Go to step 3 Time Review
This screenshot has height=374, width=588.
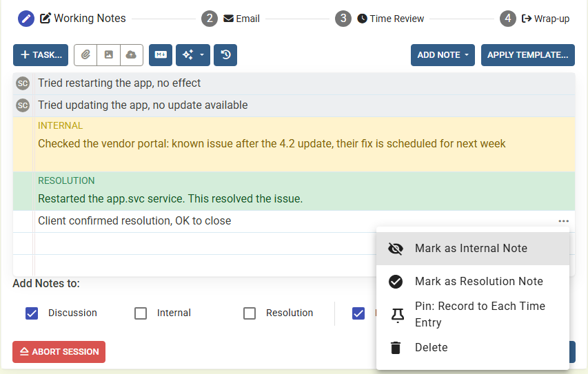click(x=390, y=19)
